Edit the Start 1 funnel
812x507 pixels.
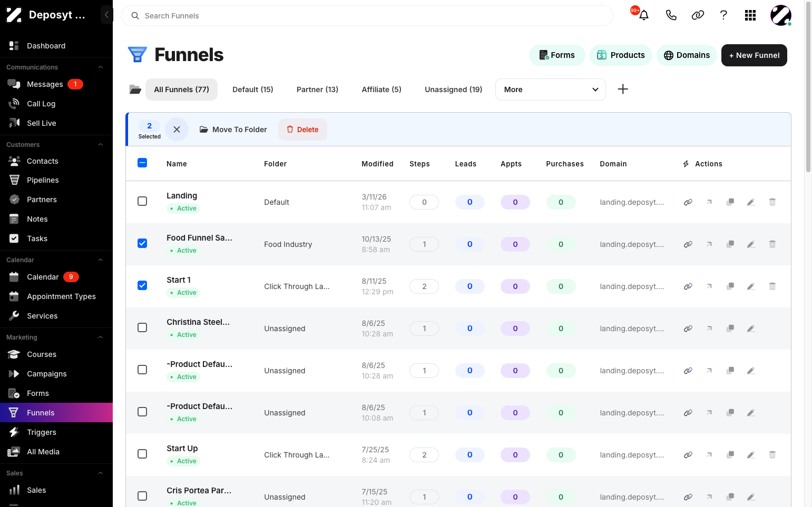coord(751,286)
